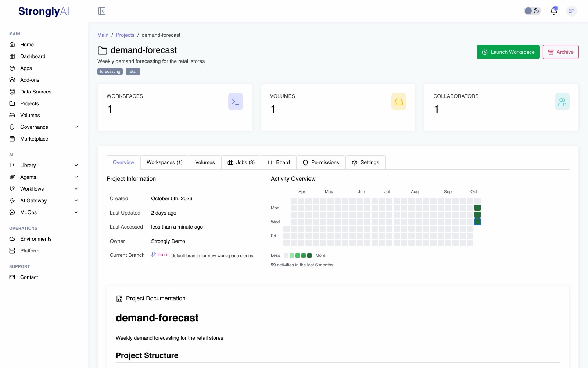Open notifications bell
This screenshot has width=588, height=368.
click(x=554, y=11)
